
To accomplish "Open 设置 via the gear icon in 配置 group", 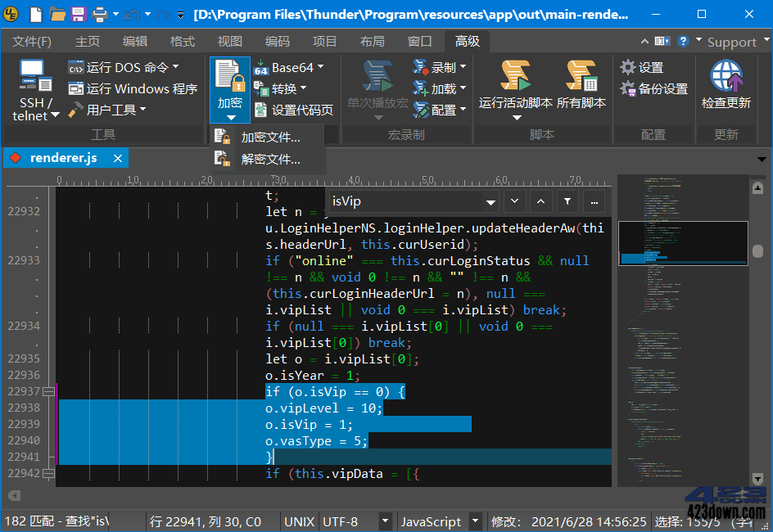I will pos(627,67).
